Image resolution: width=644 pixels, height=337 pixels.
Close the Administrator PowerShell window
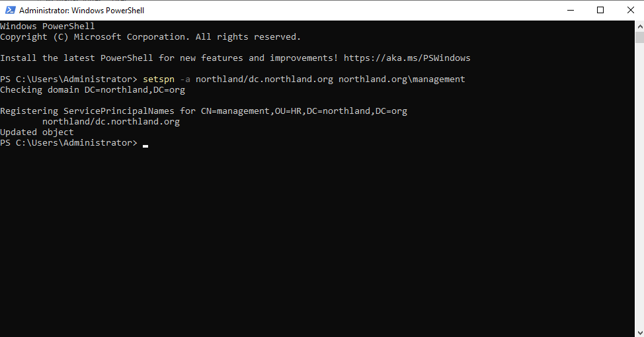(x=629, y=10)
